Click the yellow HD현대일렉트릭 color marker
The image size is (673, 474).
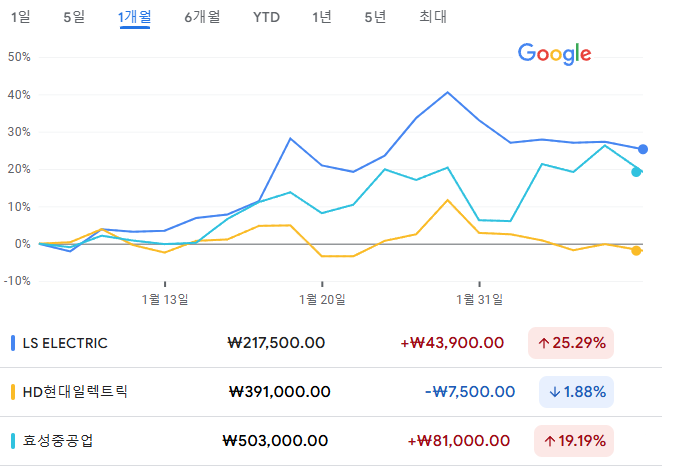(x=13, y=392)
